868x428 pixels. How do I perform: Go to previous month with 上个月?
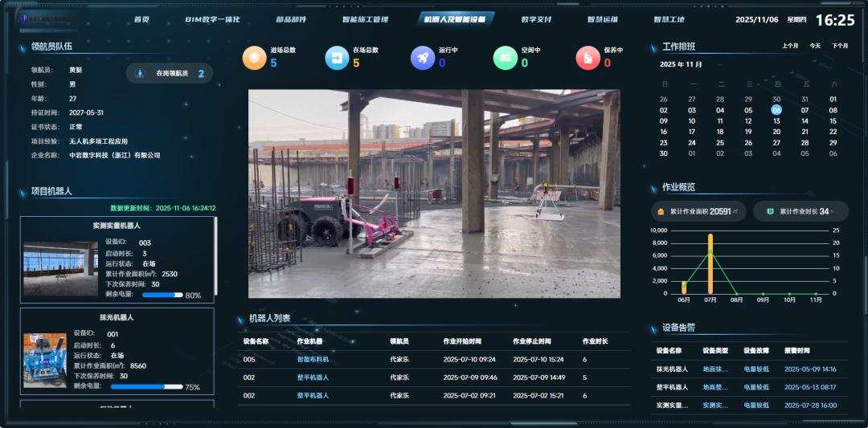coord(790,46)
